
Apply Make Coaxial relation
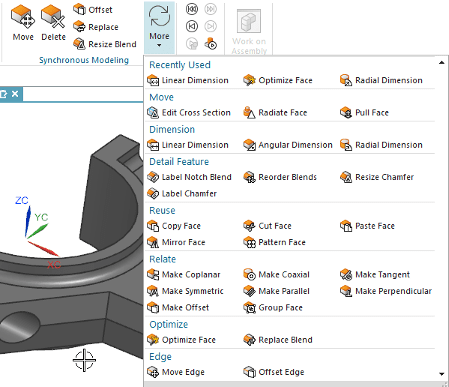coord(277,275)
